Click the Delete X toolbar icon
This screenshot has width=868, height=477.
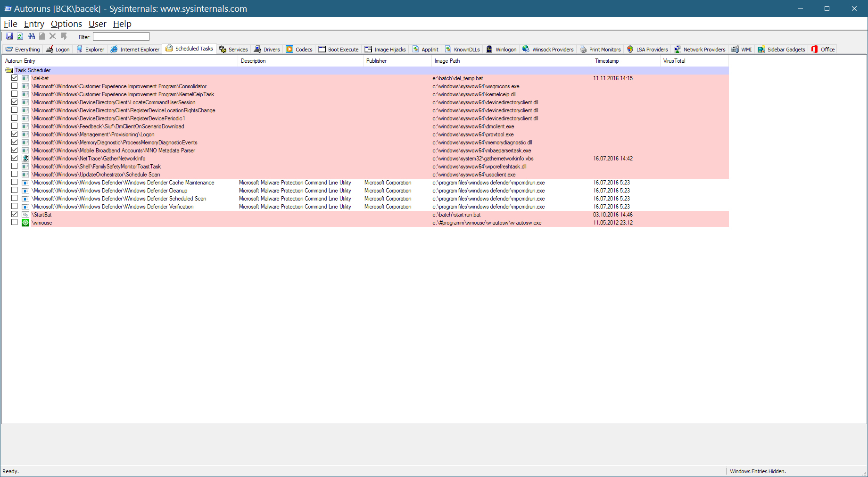pyautogui.click(x=53, y=36)
